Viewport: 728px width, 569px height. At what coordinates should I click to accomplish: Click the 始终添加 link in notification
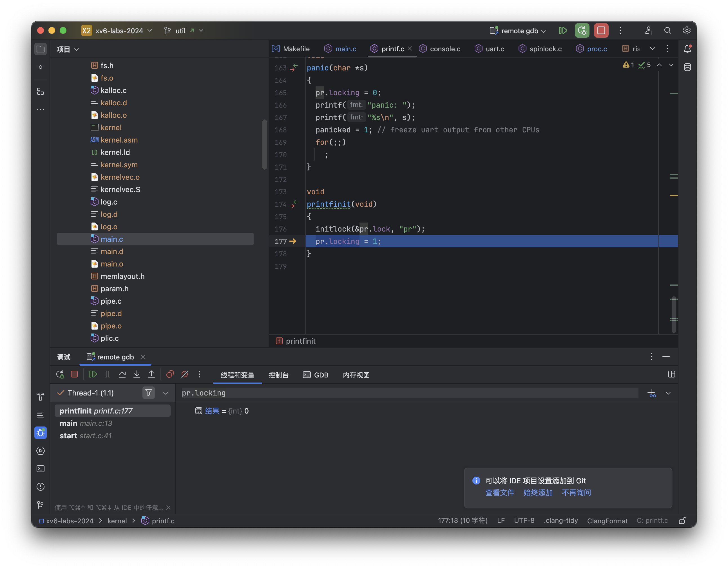(x=538, y=493)
